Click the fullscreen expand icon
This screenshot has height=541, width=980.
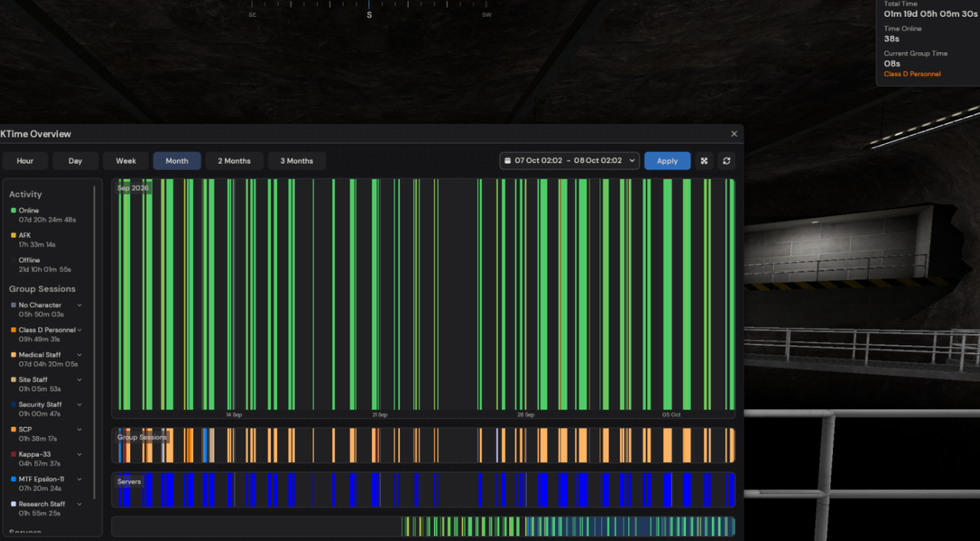(704, 161)
